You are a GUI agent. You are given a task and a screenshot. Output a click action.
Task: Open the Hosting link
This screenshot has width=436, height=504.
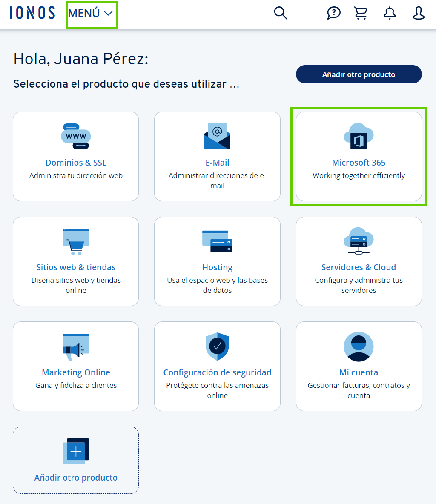coord(217,267)
